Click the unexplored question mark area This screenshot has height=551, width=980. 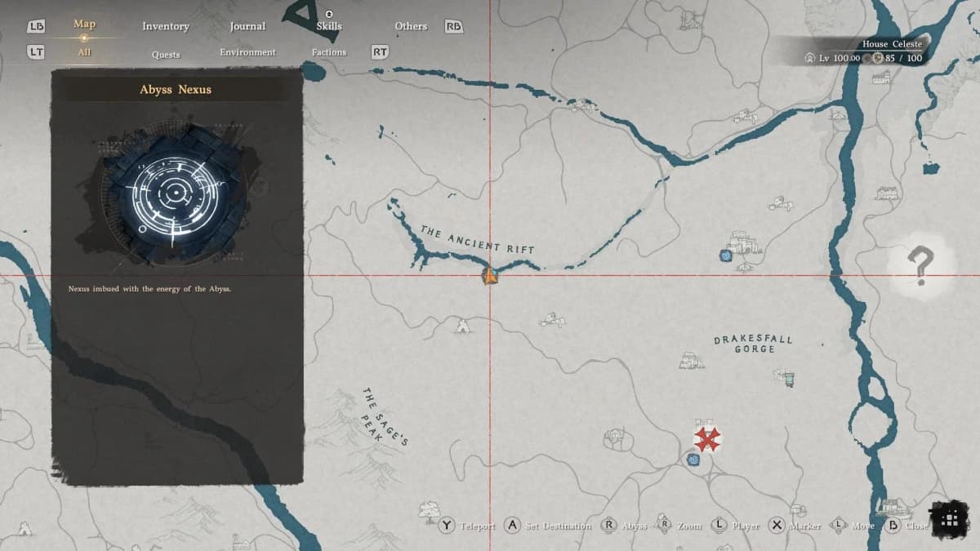tap(920, 264)
